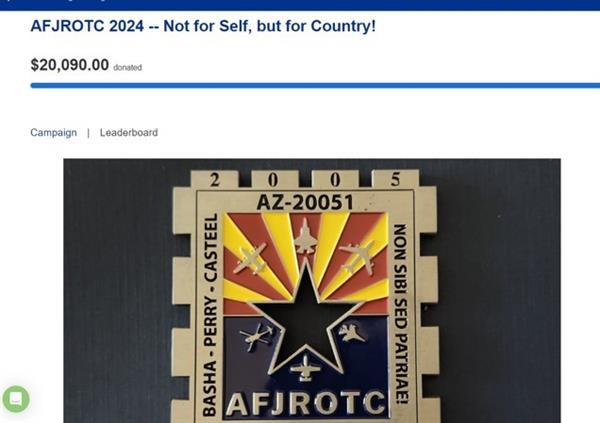Image resolution: width=600 pixels, height=423 pixels.
Task: Click the AFJROTC 2024 campaign title
Action: coord(203,26)
